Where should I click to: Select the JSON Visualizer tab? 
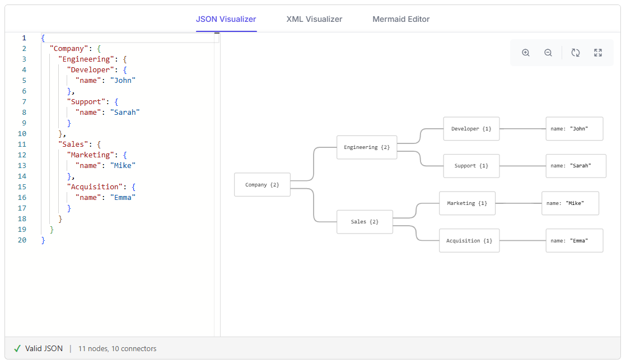tap(226, 19)
